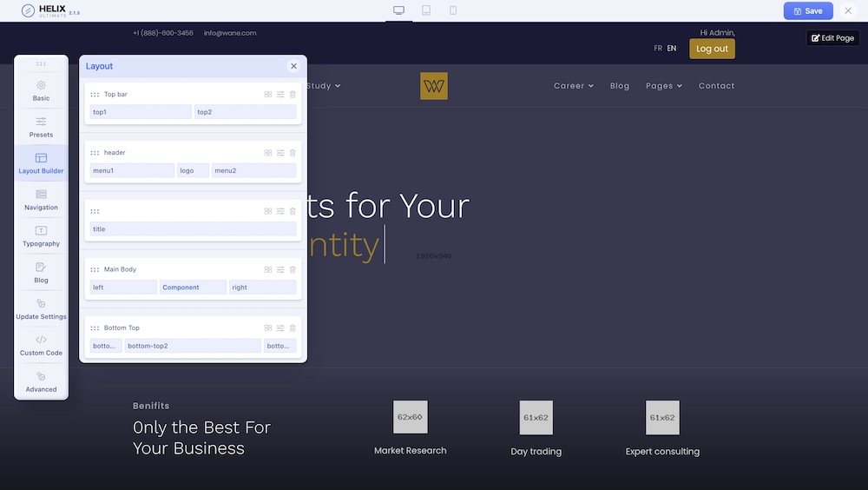
Task: Click the Market Research placeholder image
Action: click(411, 417)
